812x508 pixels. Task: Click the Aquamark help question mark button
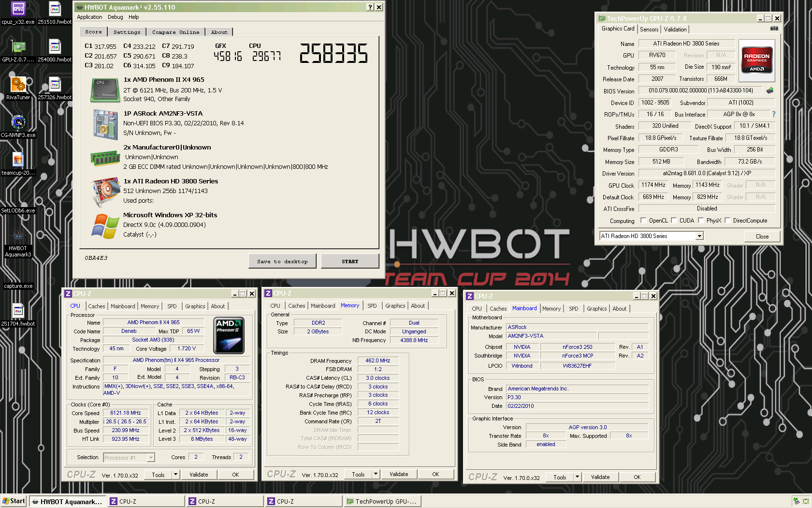click(370, 7)
